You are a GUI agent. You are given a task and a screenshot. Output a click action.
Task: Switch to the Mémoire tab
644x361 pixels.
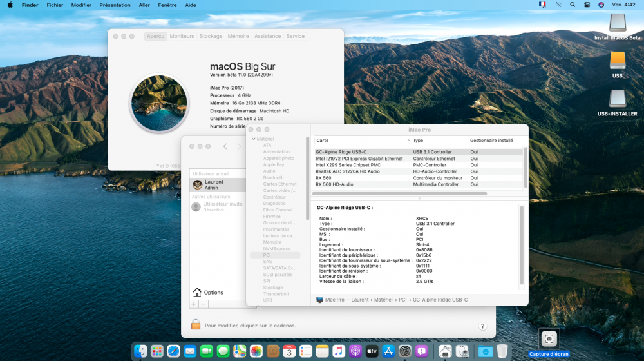(x=238, y=36)
